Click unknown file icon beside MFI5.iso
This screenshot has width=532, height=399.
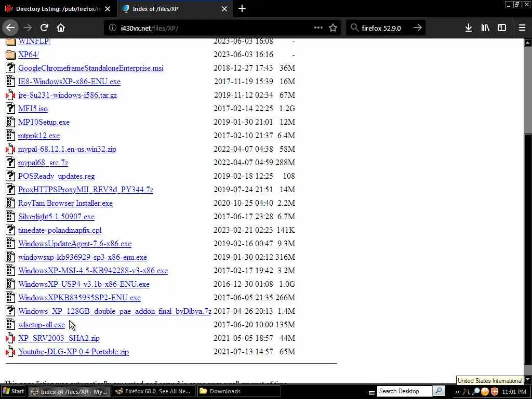(x=10, y=109)
